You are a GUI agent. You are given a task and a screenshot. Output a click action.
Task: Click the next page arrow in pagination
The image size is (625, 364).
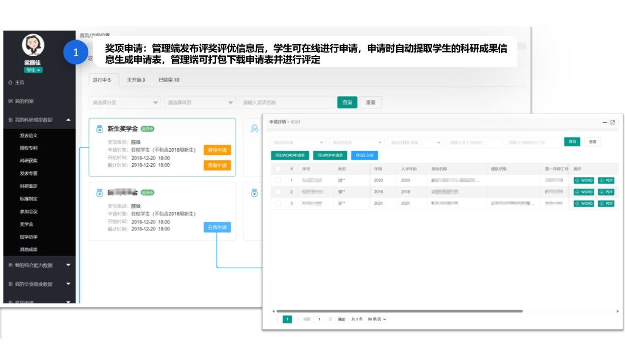coord(298,319)
